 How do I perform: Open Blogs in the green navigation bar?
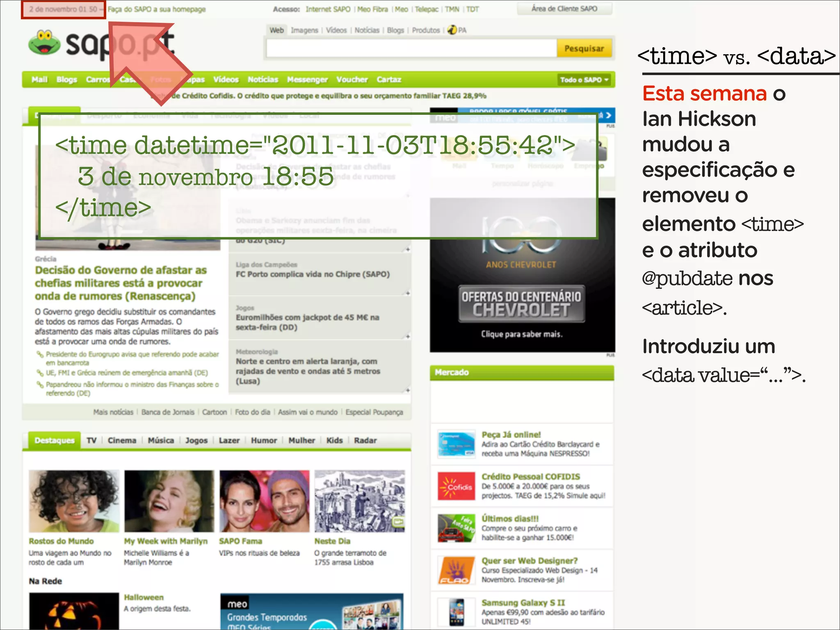[66, 80]
